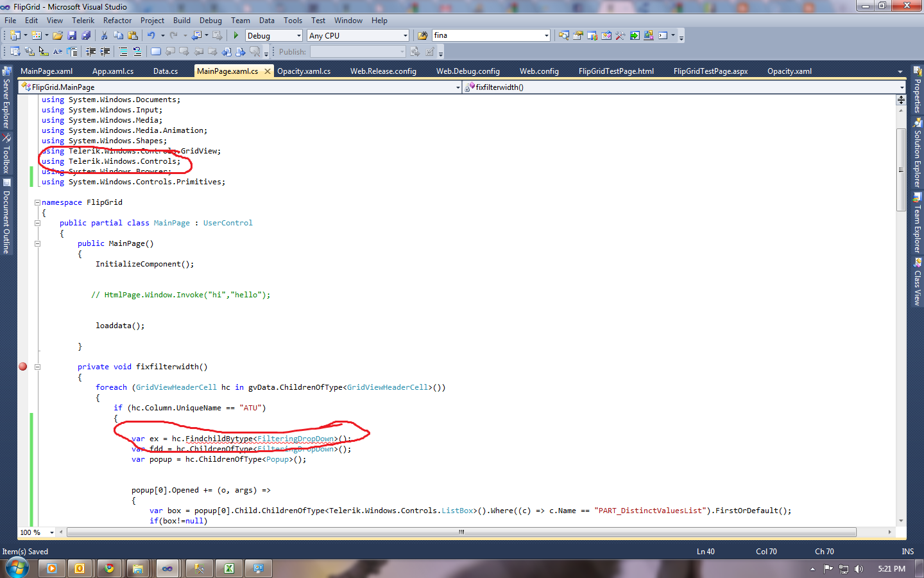Start debugging with the green play icon

click(x=236, y=35)
